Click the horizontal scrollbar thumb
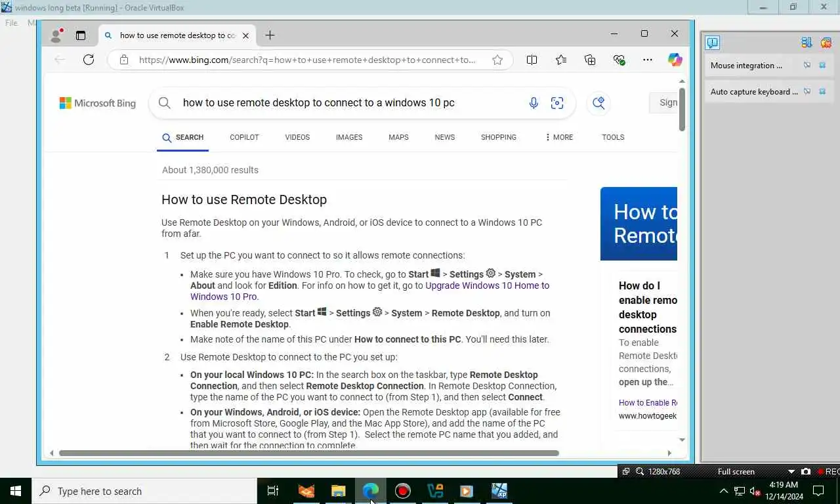The height and width of the screenshot is (504, 840). (308, 453)
